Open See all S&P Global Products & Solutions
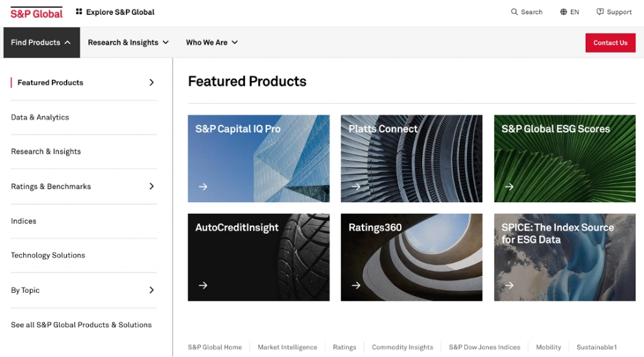This screenshot has width=644, height=357. tap(81, 325)
